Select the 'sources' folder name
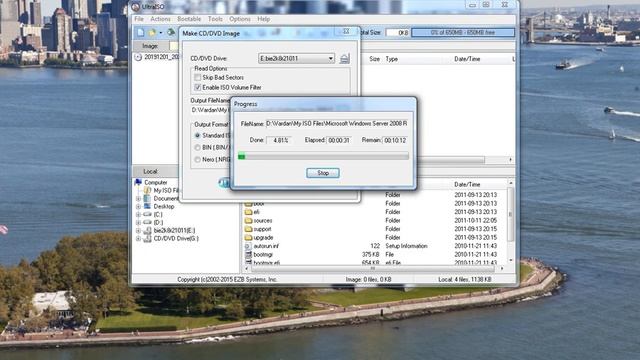The image size is (640, 360). click(263, 221)
